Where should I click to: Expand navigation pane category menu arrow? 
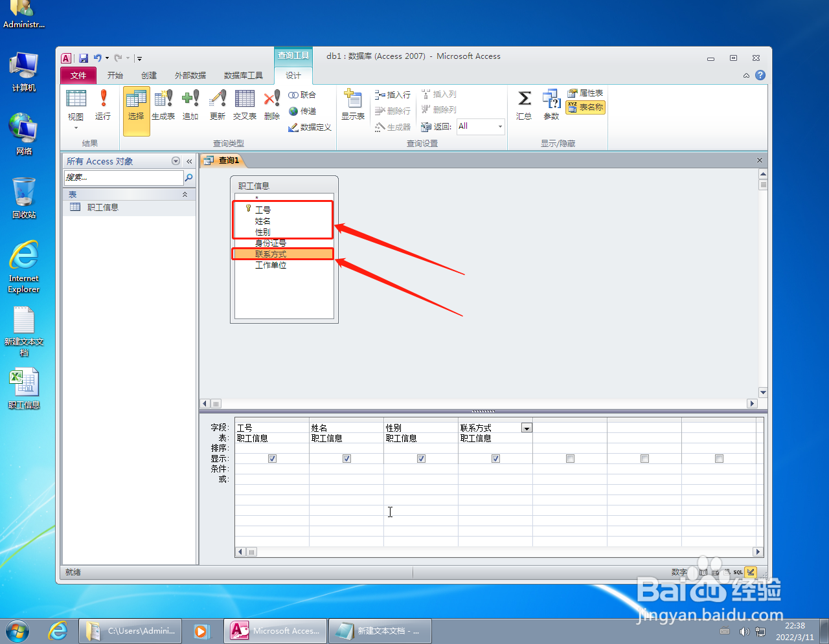[x=176, y=161]
